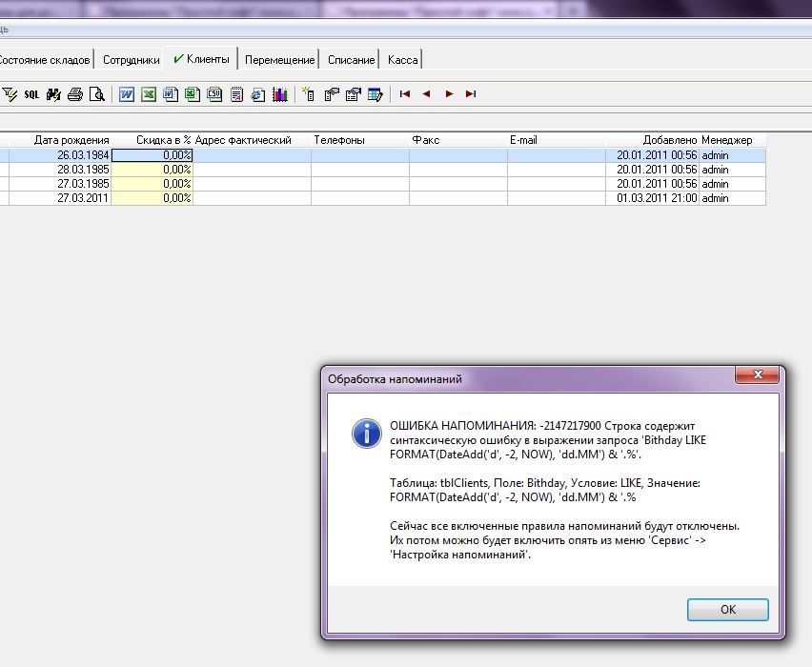The width and height of the screenshot is (812, 667).
Task: Open search with the binoculars icon
Action: tap(53, 94)
